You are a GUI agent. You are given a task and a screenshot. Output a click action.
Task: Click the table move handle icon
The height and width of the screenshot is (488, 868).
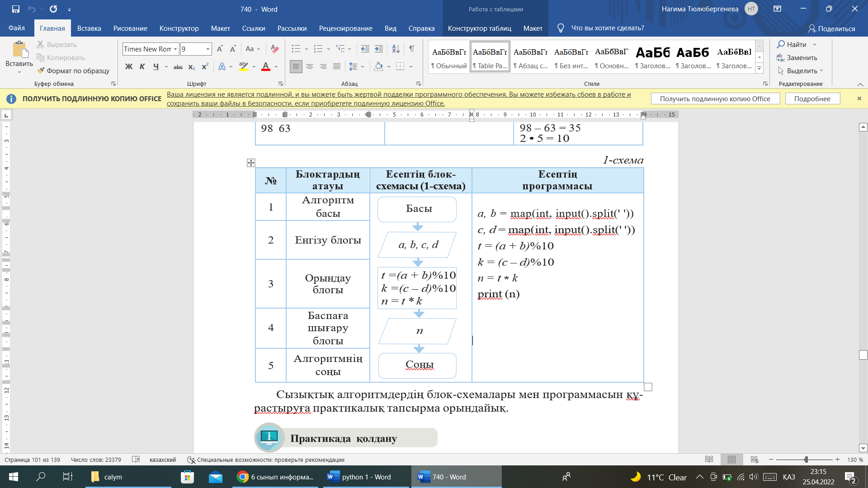point(251,163)
